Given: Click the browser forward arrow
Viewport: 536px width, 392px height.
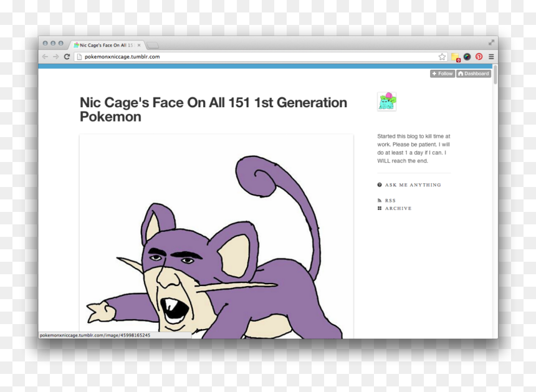Looking at the screenshot, I should [55, 57].
